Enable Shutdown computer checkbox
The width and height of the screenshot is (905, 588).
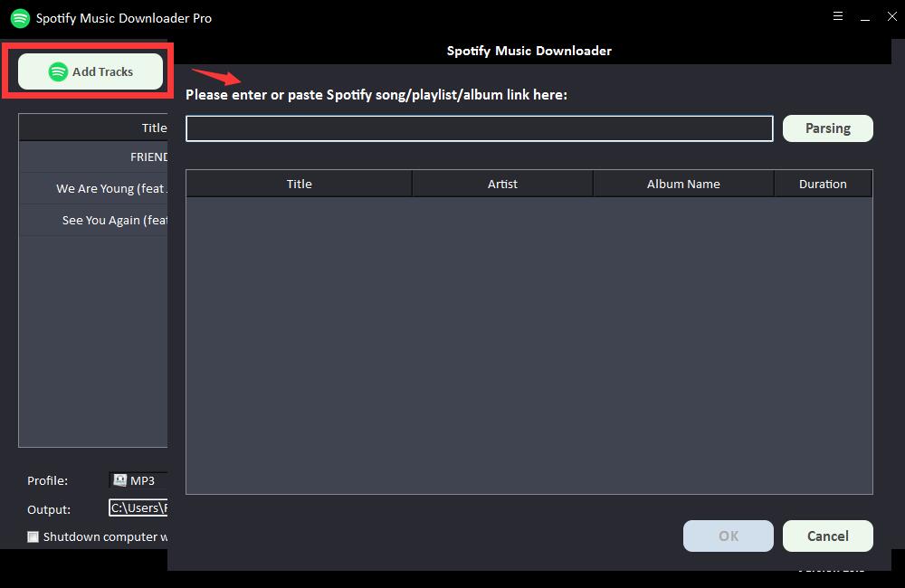coord(33,536)
